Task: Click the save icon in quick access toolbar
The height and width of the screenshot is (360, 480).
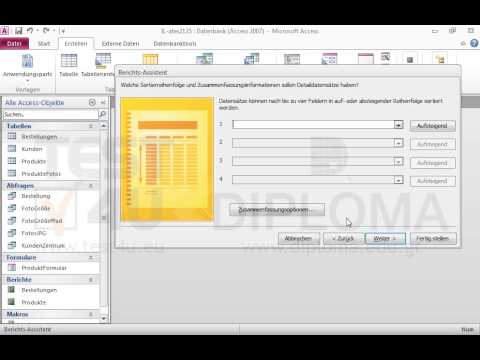Action: pos(19,31)
